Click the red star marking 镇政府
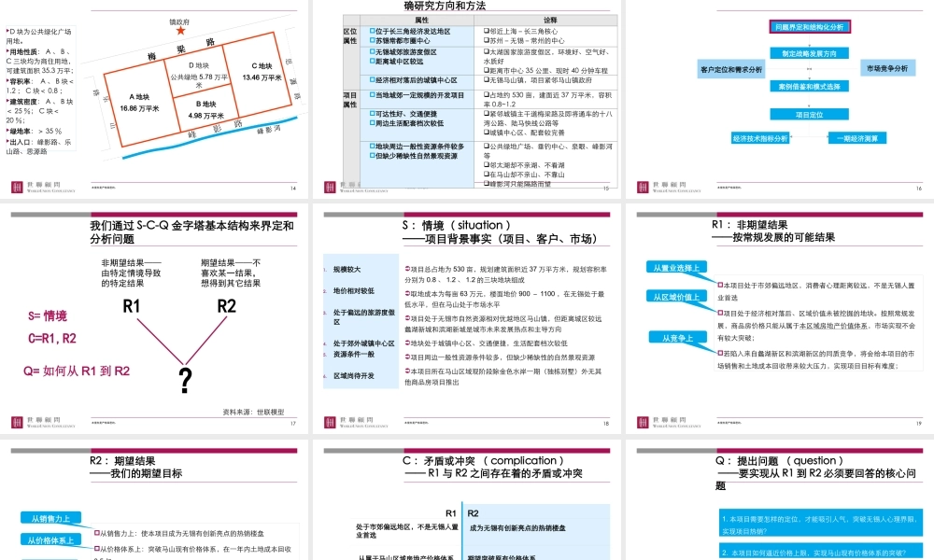This screenshot has width=934, height=560. (x=180, y=31)
